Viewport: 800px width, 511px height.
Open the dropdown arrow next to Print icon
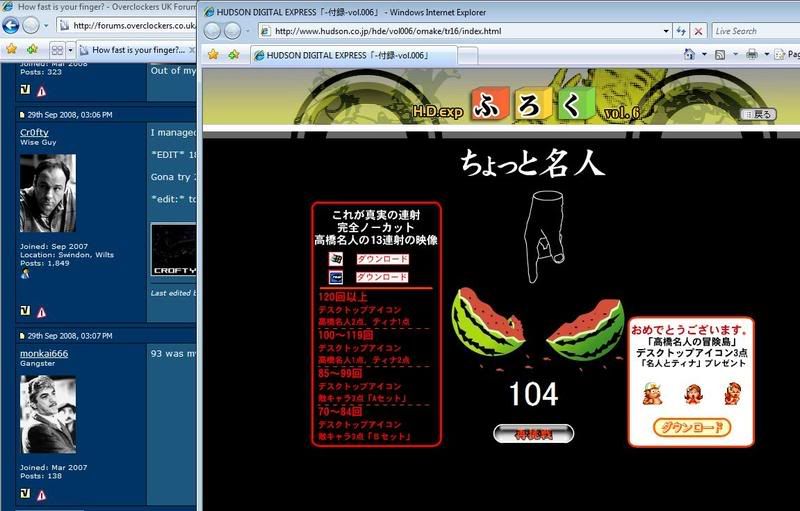(x=764, y=54)
